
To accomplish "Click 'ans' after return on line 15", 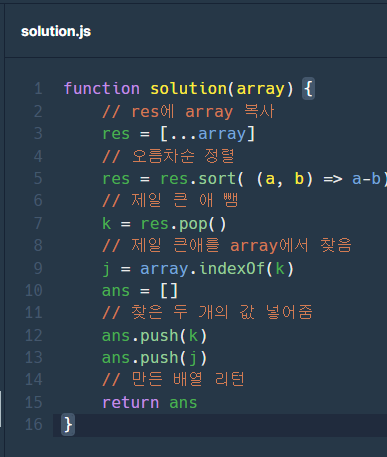I will pos(183,403).
